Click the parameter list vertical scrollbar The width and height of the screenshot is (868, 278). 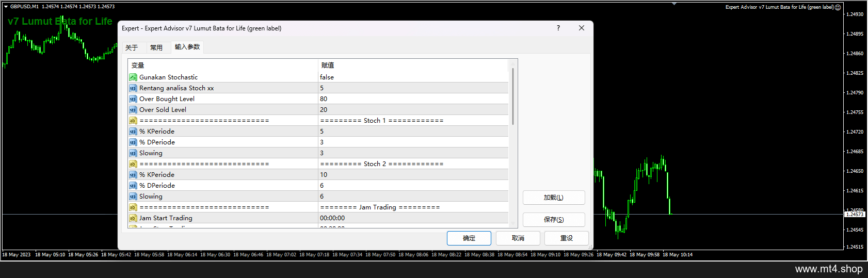tap(513, 96)
